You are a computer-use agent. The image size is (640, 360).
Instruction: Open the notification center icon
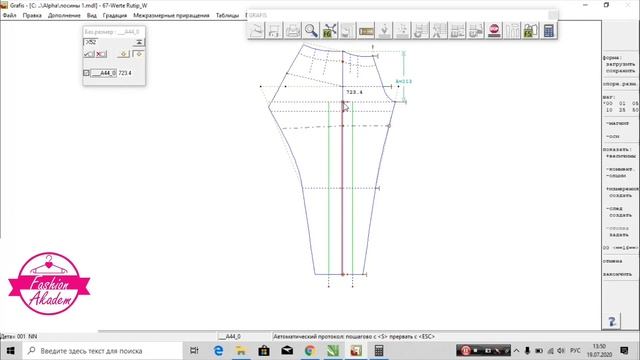tap(624, 351)
